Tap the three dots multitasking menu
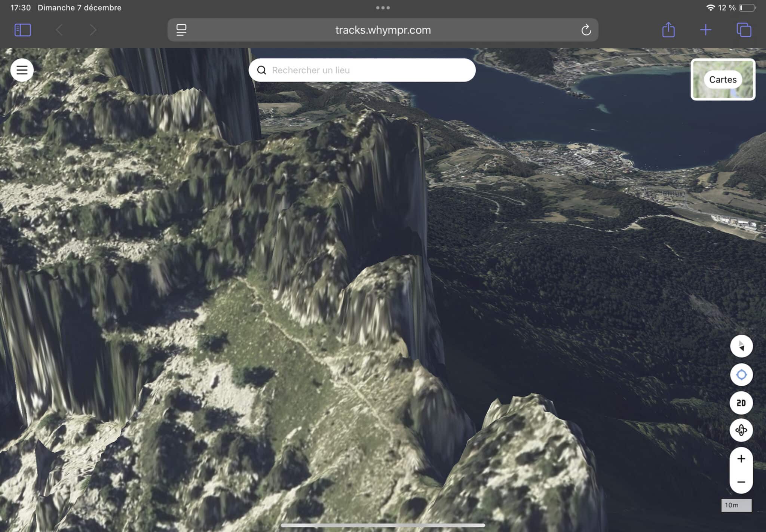Image resolution: width=766 pixels, height=532 pixels. tap(383, 7)
